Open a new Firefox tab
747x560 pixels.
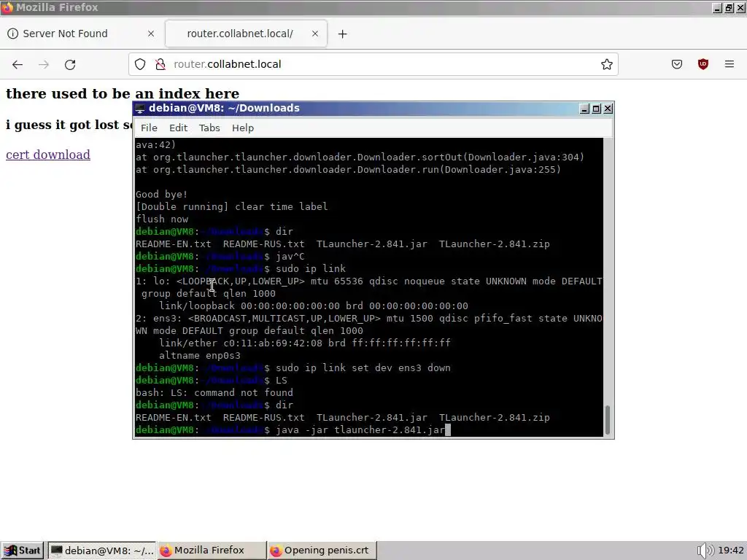click(x=343, y=34)
